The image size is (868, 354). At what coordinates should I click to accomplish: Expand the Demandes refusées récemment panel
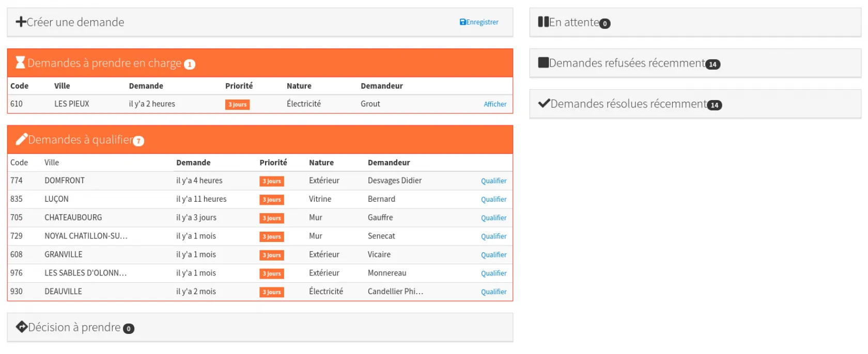(627, 63)
